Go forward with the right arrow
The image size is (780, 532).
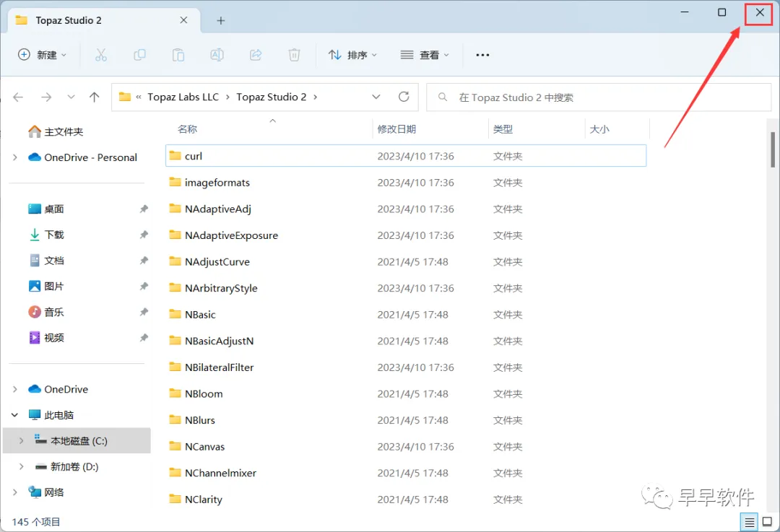click(46, 97)
